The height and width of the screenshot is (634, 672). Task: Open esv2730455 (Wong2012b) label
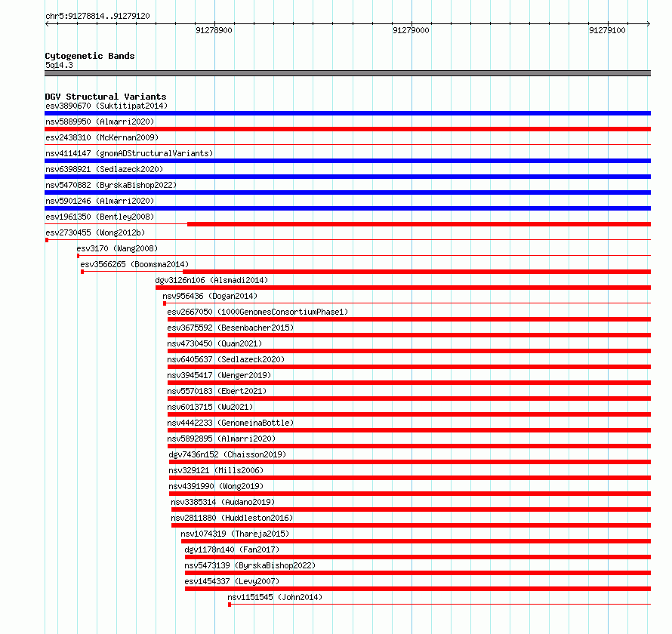(x=95, y=232)
